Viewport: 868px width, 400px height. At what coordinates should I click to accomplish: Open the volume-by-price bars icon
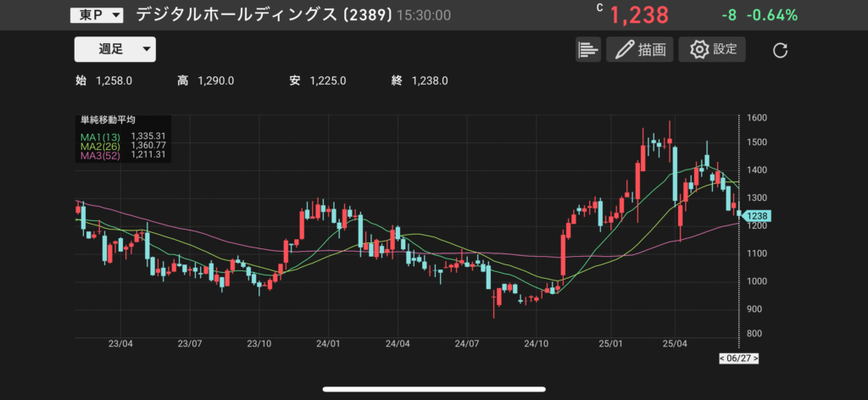tap(588, 50)
